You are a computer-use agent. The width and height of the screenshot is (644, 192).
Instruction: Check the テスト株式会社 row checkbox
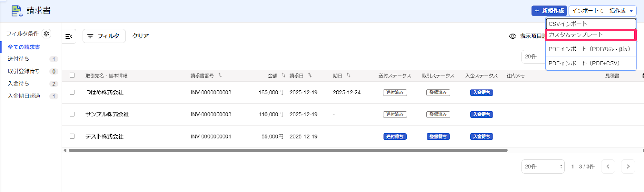coord(72,136)
